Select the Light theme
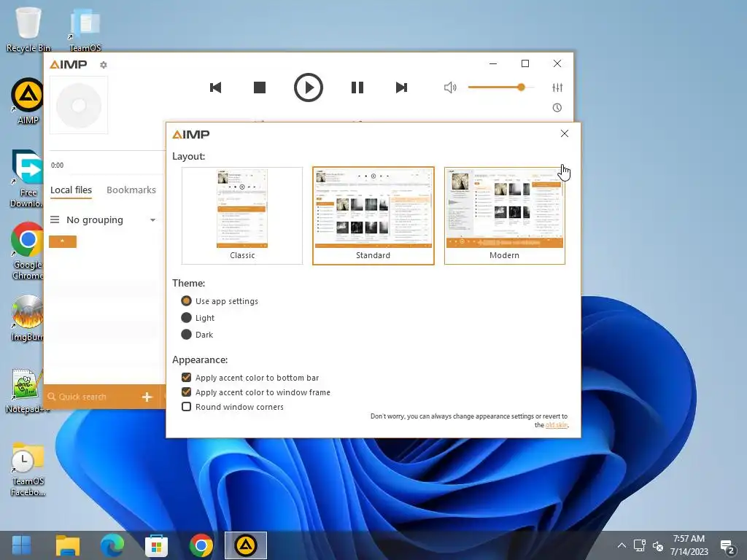 pyautogui.click(x=198, y=318)
